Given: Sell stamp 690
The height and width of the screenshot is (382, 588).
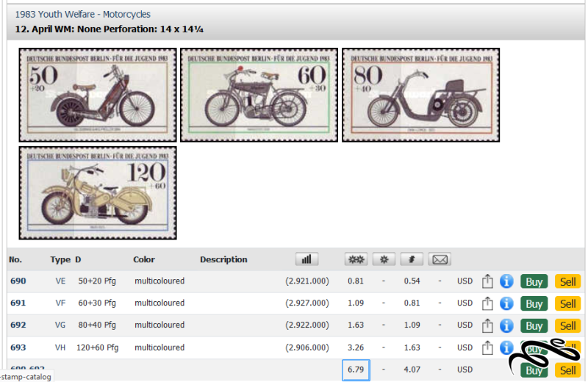Looking at the screenshot, I should [567, 281].
